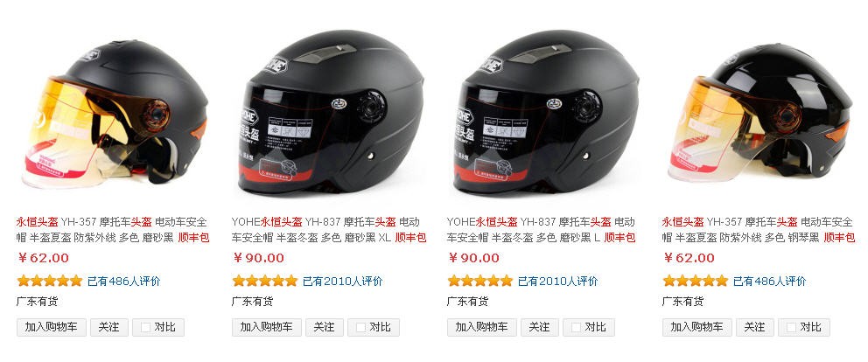Viewport: 868px width, 362px height.
Task: Click 关注 for YH-837 XL helmet
Action: pos(325,327)
